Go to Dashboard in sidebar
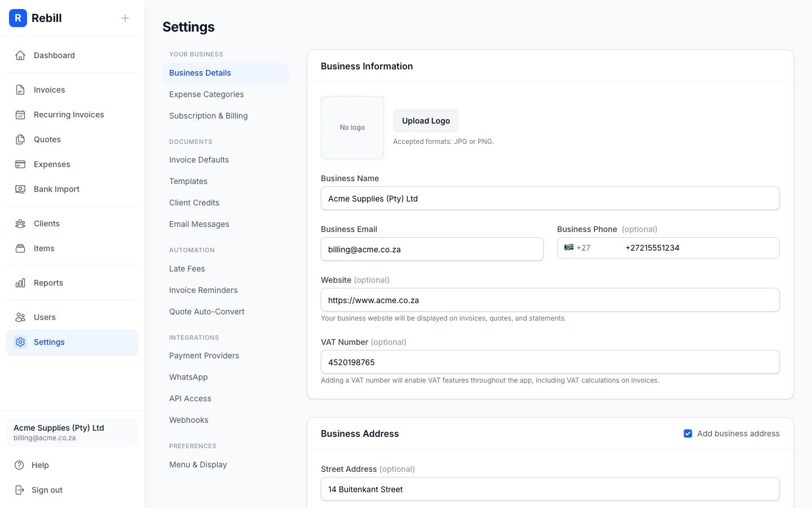The width and height of the screenshot is (812, 508). tap(54, 55)
